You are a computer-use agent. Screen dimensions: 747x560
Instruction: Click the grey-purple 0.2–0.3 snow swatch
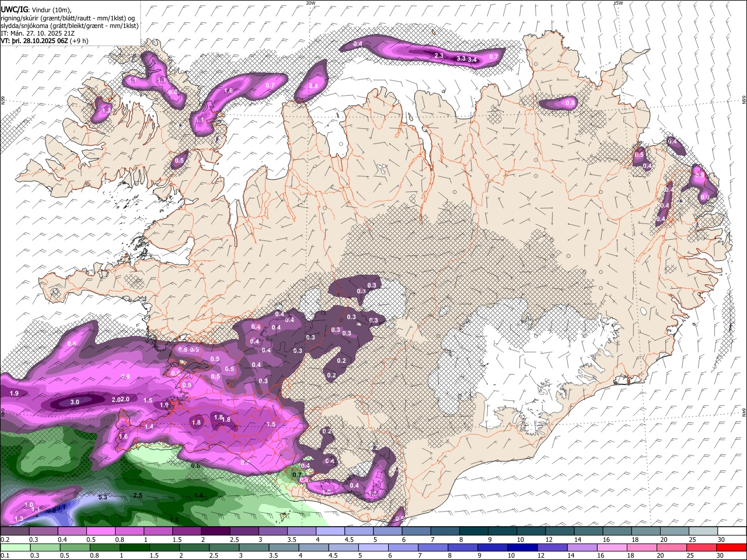click(15, 531)
